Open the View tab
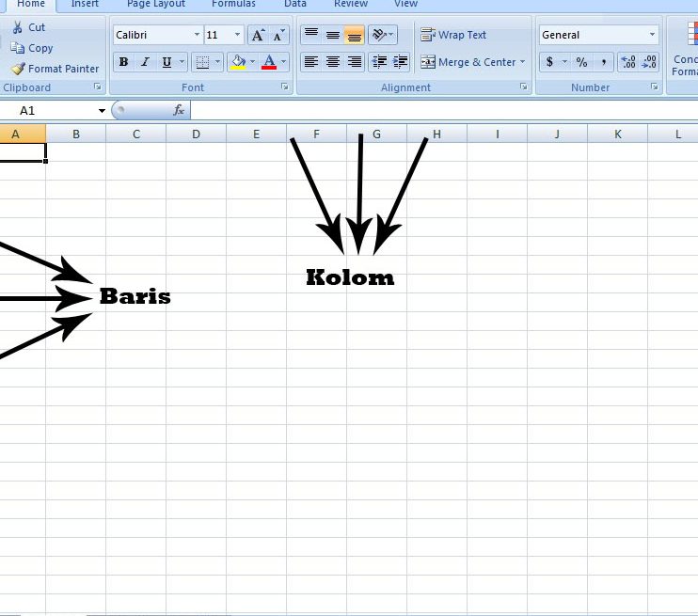This screenshot has height=616, width=698. [x=405, y=4]
